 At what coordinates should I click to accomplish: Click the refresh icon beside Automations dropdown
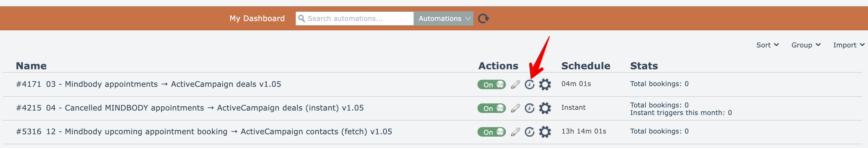click(483, 18)
